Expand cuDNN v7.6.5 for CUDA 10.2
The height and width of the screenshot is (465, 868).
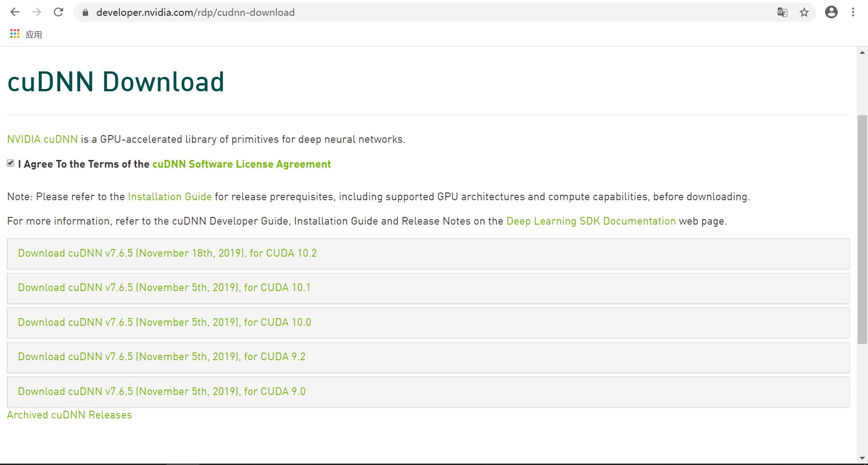(428, 254)
